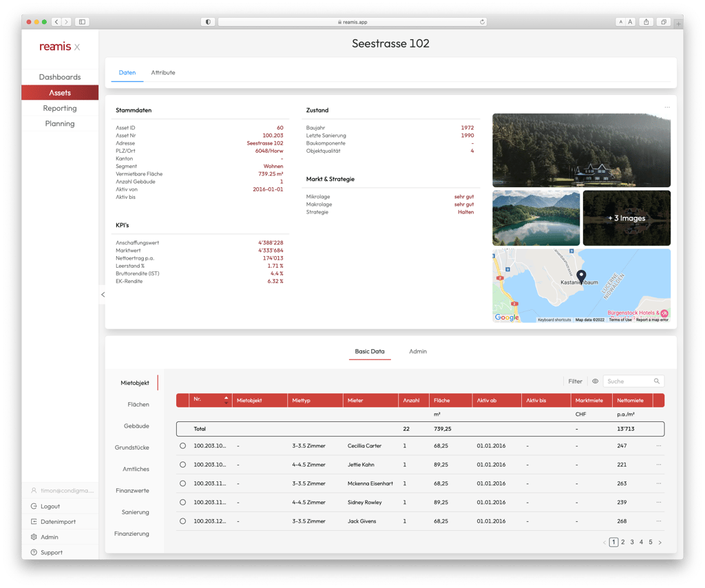Go to page 2 of the table

coord(622,542)
